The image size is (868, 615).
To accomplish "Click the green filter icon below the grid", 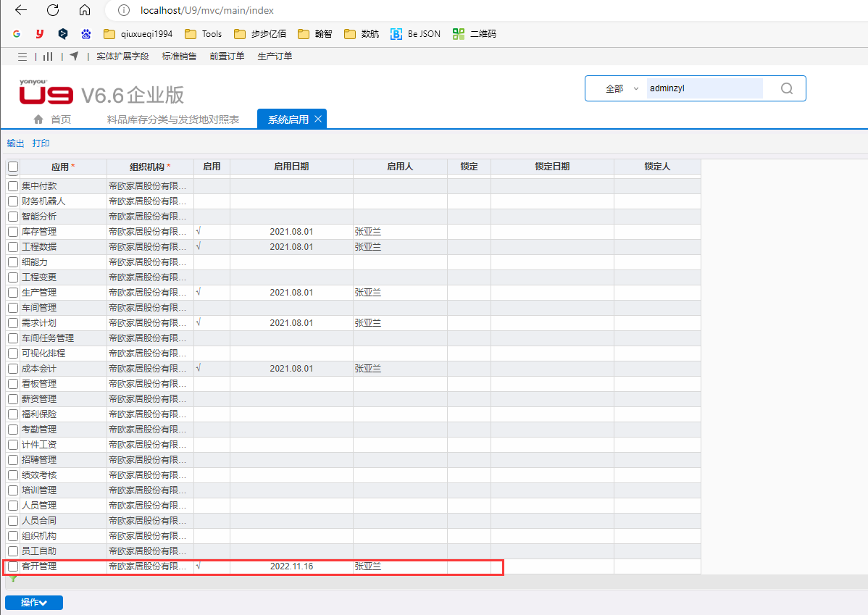I will tap(13, 579).
